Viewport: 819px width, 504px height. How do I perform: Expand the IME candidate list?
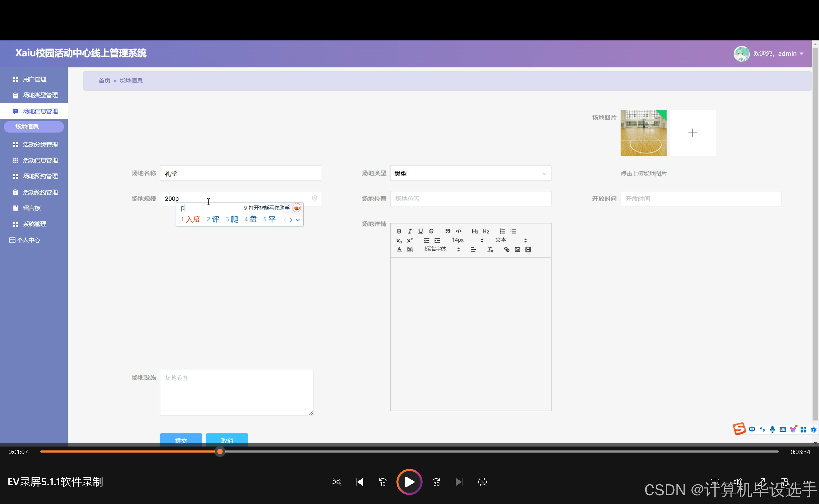(x=298, y=220)
